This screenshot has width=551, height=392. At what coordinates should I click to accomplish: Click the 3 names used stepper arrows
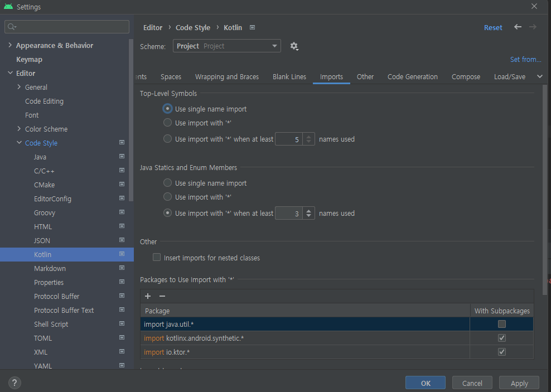308,213
